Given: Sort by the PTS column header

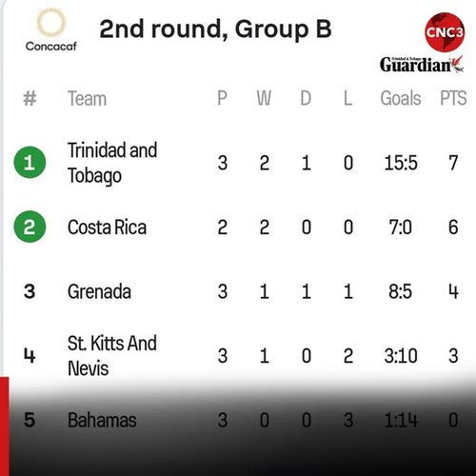Looking at the screenshot, I should tap(453, 98).
